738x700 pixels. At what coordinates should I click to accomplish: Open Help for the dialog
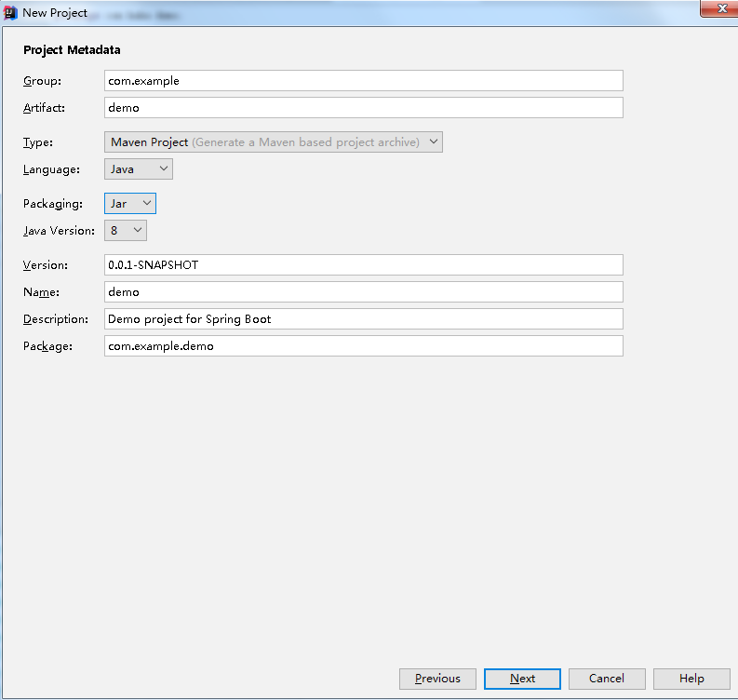point(691,679)
